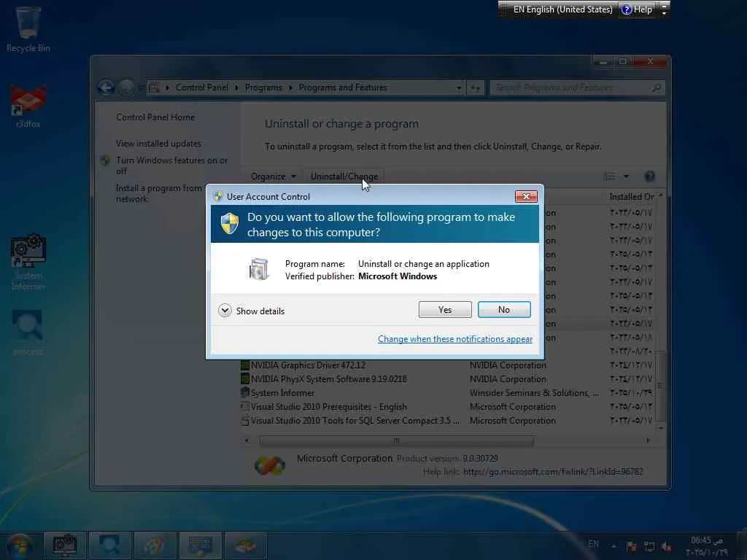Select System Informer in program list
747x560 pixels.
[x=448, y=393]
